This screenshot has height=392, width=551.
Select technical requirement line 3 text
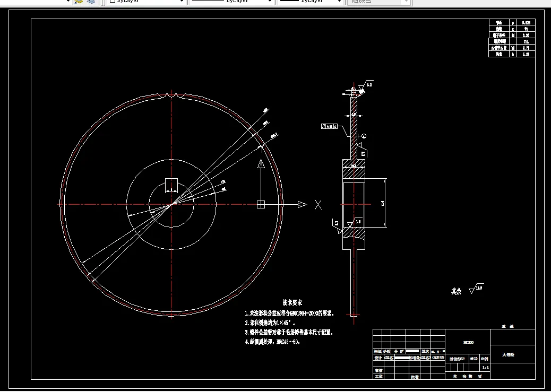pyautogui.click(x=289, y=332)
